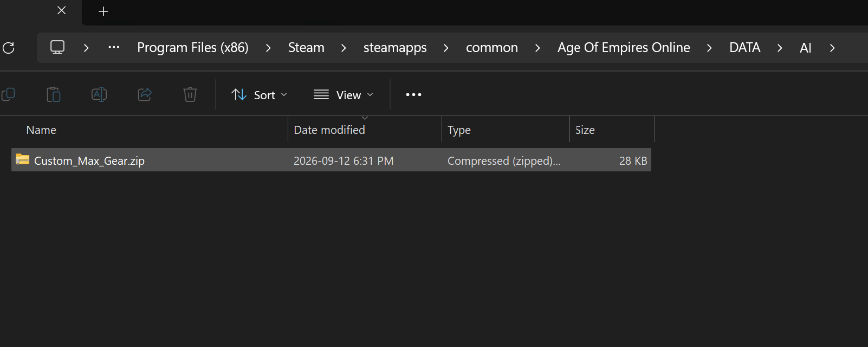Expand the chevron after the AI breadcrumb
The image size is (868, 347).
click(x=832, y=48)
